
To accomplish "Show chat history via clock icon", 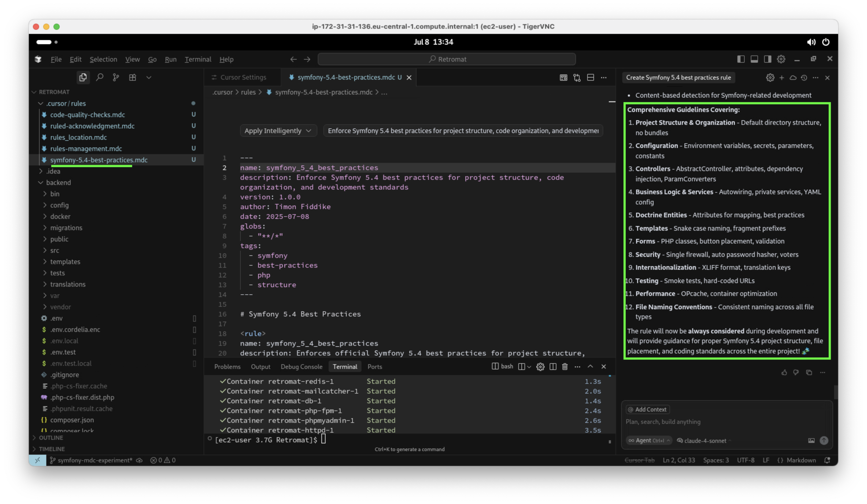I will pos(804,78).
